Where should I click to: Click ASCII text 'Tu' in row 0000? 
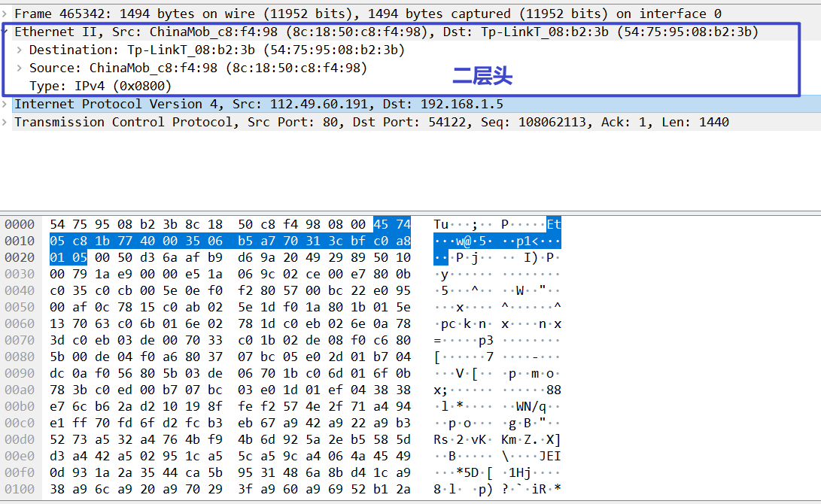[x=441, y=224]
